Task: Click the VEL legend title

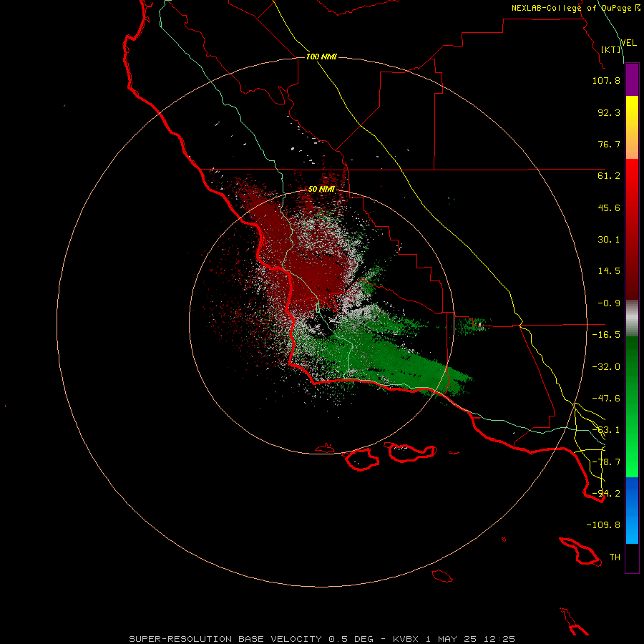Action: [x=628, y=42]
